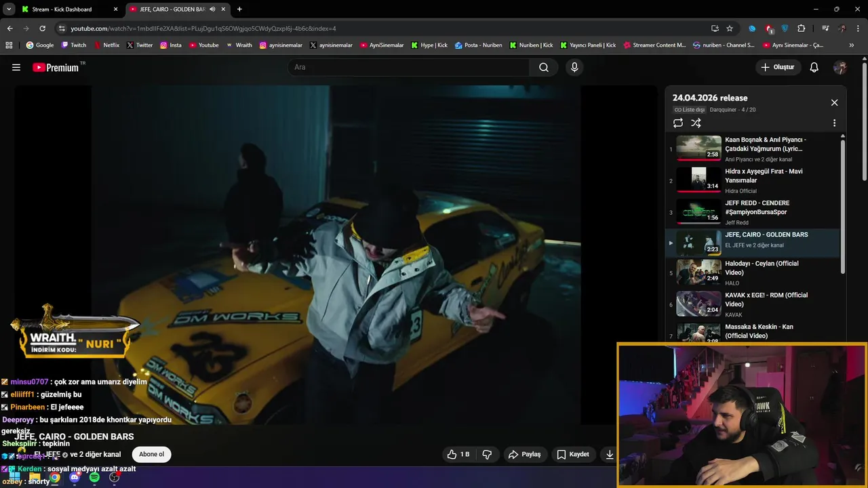Open OBS Studio from the taskbar
Viewport: 868px width, 488px height.
115,478
